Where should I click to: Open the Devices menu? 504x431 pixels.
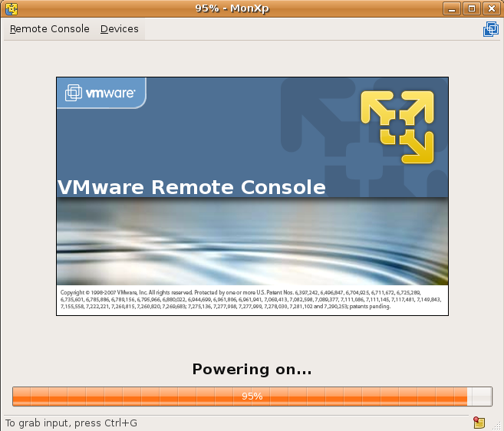click(x=119, y=29)
